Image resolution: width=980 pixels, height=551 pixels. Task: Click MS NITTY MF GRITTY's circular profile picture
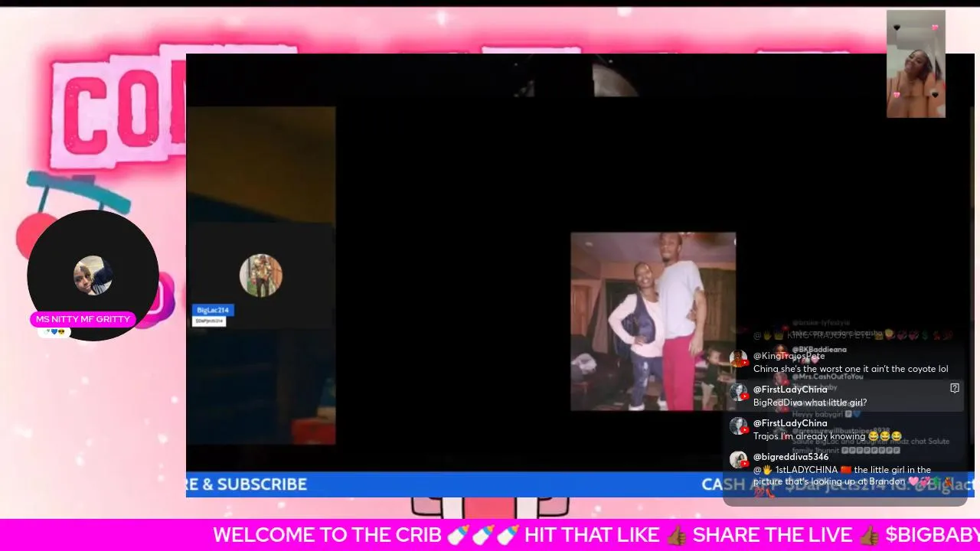pyautogui.click(x=93, y=275)
